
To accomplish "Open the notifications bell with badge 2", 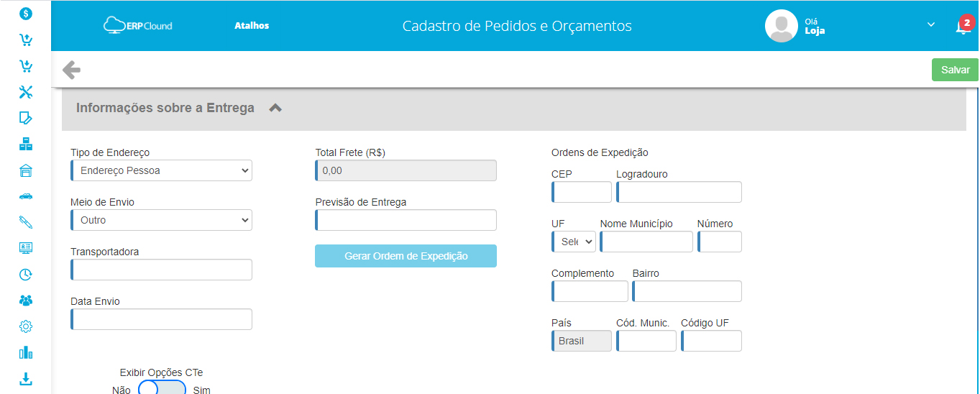I will [x=963, y=27].
